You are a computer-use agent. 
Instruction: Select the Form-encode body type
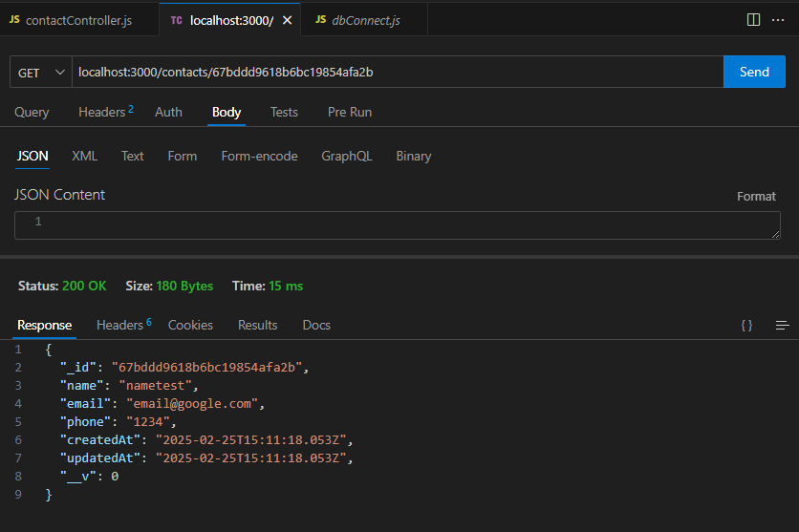pos(259,156)
